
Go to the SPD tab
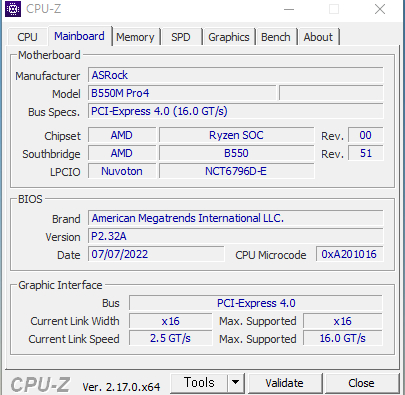(181, 37)
